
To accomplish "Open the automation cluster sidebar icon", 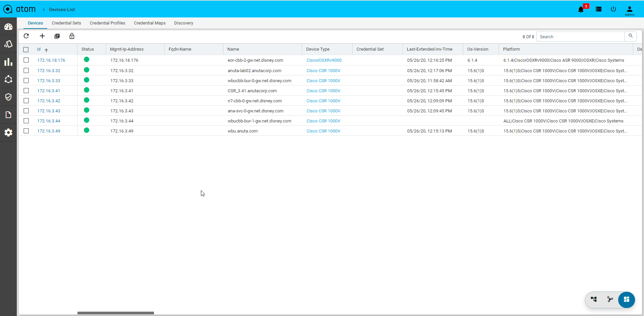I will click(8, 80).
